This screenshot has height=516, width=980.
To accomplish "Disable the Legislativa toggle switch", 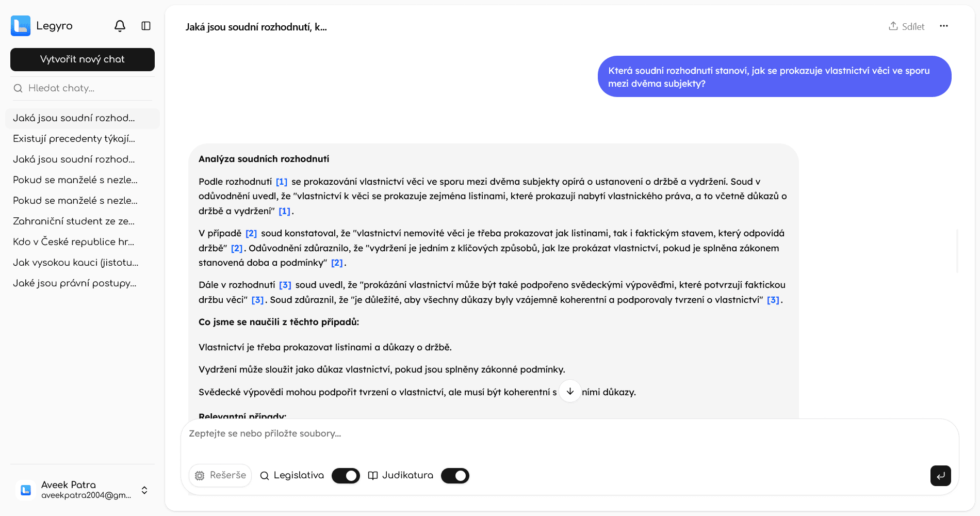I will point(346,475).
